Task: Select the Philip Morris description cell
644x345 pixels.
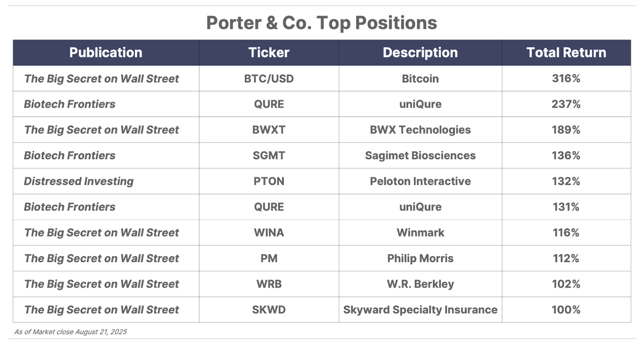Action: click(420, 259)
